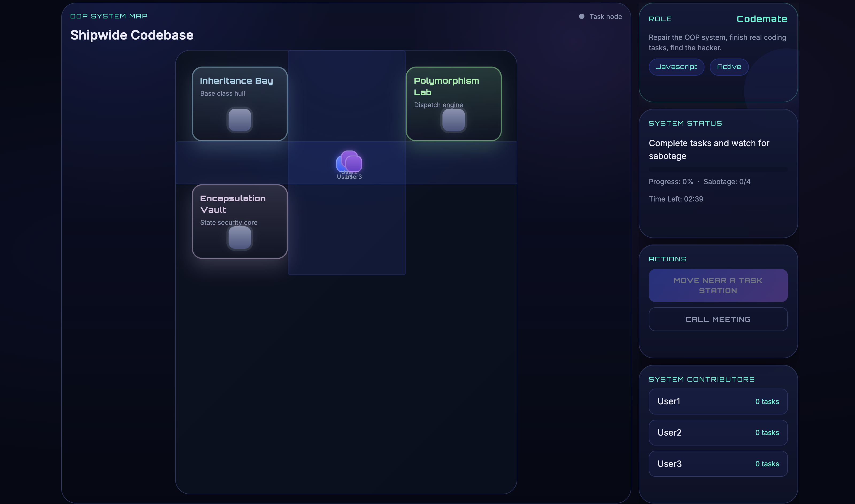The width and height of the screenshot is (855, 504).
Task: Click the system progress bar
Action: [x=718, y=169]
